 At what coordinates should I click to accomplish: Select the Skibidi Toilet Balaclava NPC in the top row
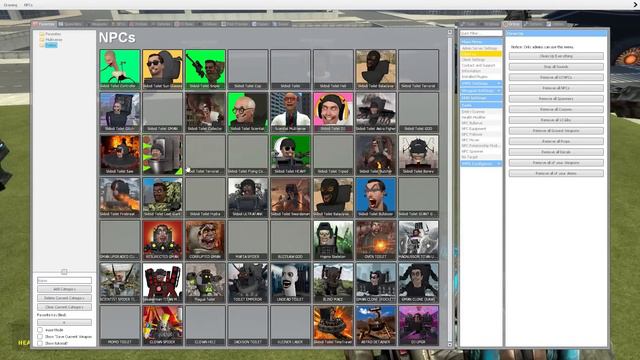(x=376, y=69)
